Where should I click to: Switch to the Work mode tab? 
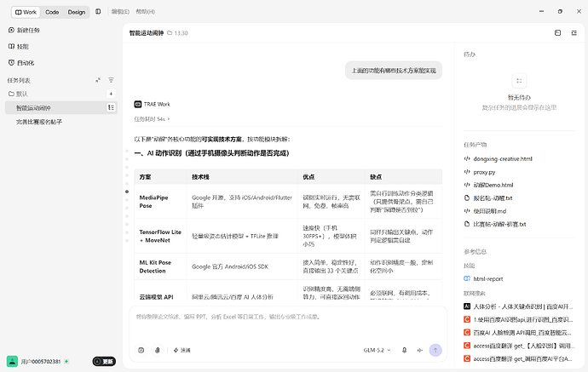(x=26, y=12)
